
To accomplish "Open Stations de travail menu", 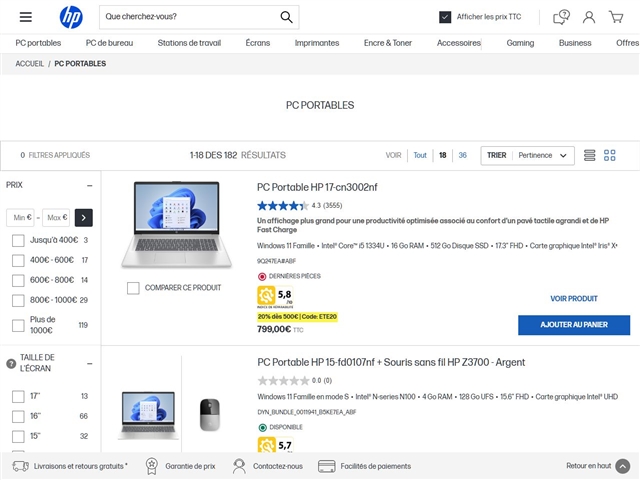I will (x=189, y=43).
